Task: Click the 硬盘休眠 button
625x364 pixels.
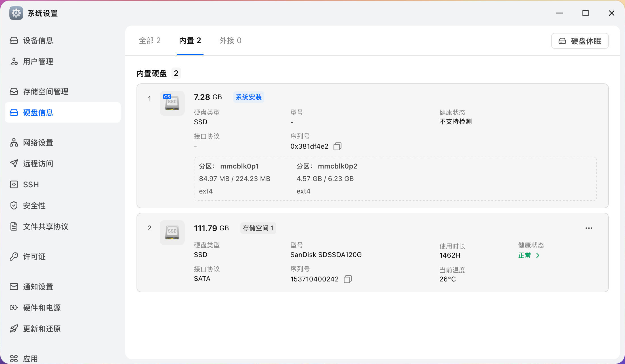Action: 580,41
